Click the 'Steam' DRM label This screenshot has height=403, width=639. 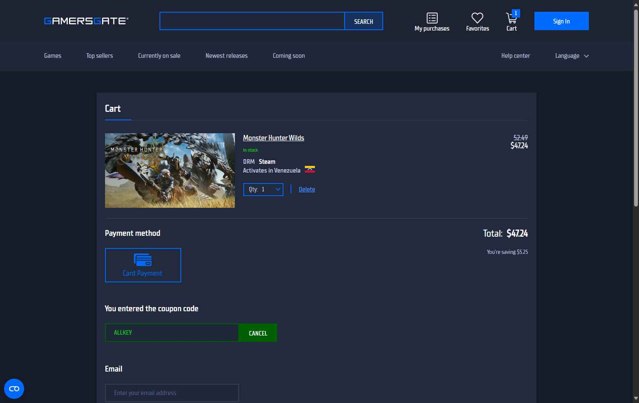pos(267,162)
